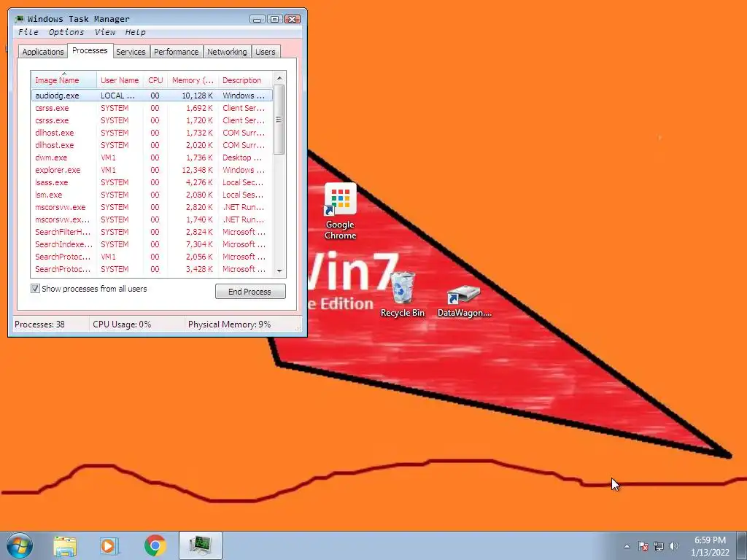
Task: Select SearchProtoc process owned by VM1
Action: (152, 257)
